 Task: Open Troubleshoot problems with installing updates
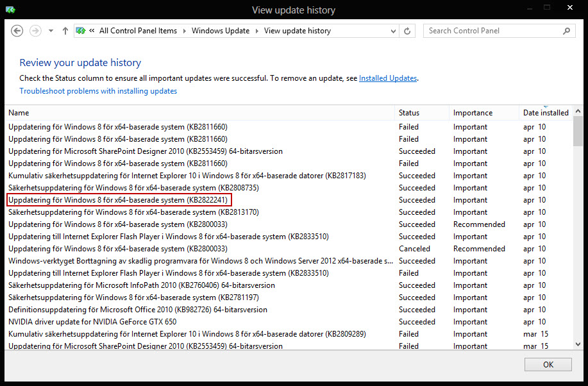pos(98,91)
